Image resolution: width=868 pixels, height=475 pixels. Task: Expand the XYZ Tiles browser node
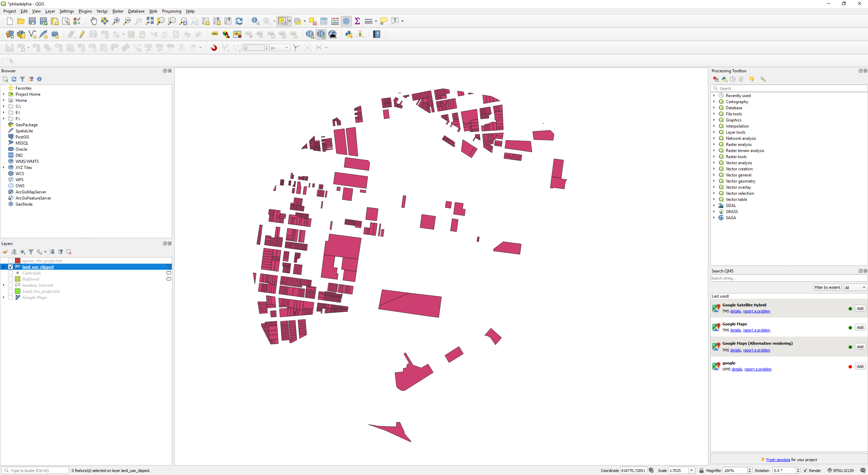pos(4,168)
